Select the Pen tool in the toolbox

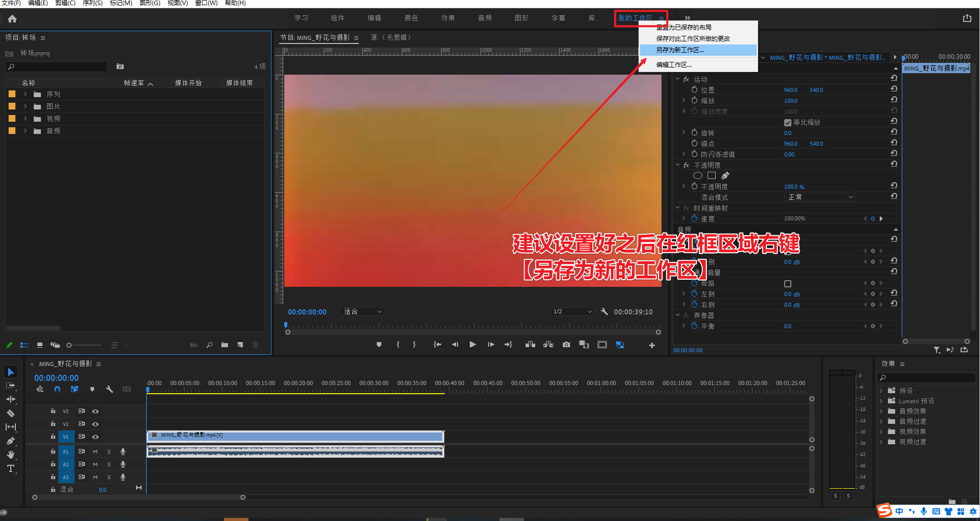[11, 441]
